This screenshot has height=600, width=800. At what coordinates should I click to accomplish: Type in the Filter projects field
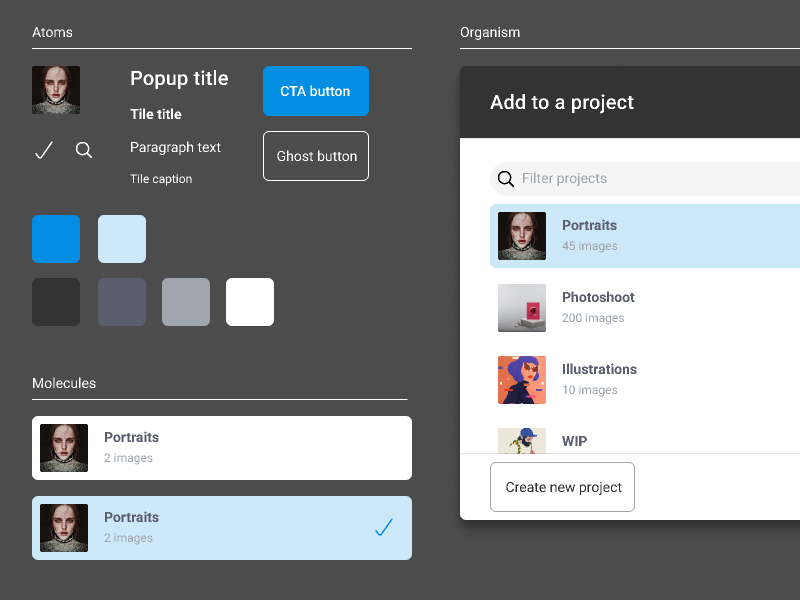(x=650, y=179)
